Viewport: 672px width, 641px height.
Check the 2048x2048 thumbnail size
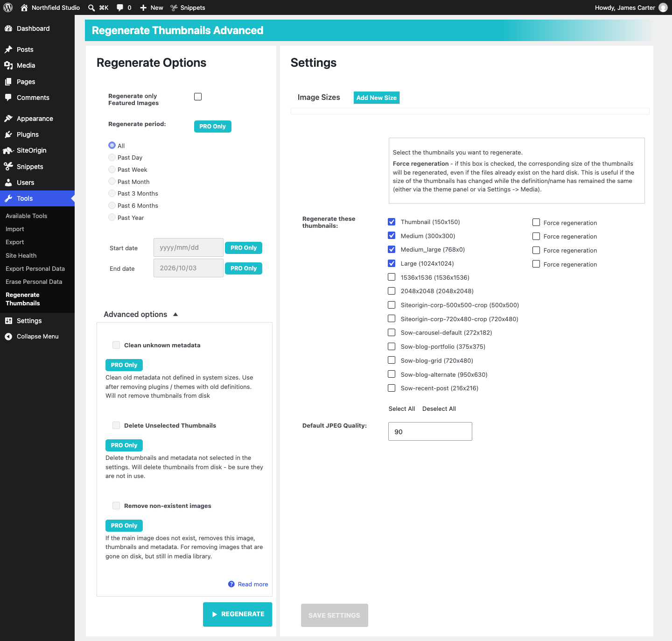(392, 291)
